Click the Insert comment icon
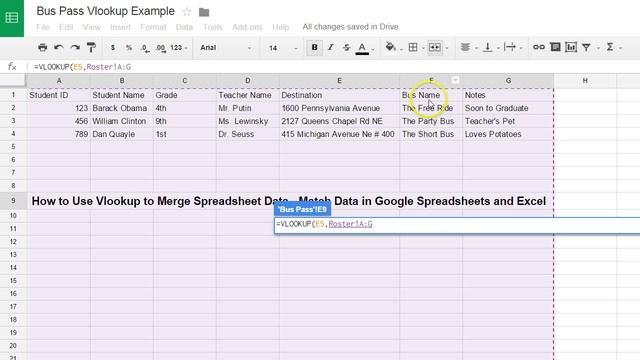This screenshot has width=640, height=360. point(555,47)
